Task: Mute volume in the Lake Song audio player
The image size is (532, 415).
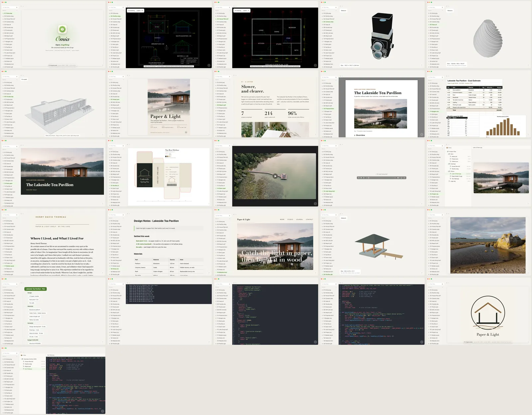Action: tap(398, 178)
